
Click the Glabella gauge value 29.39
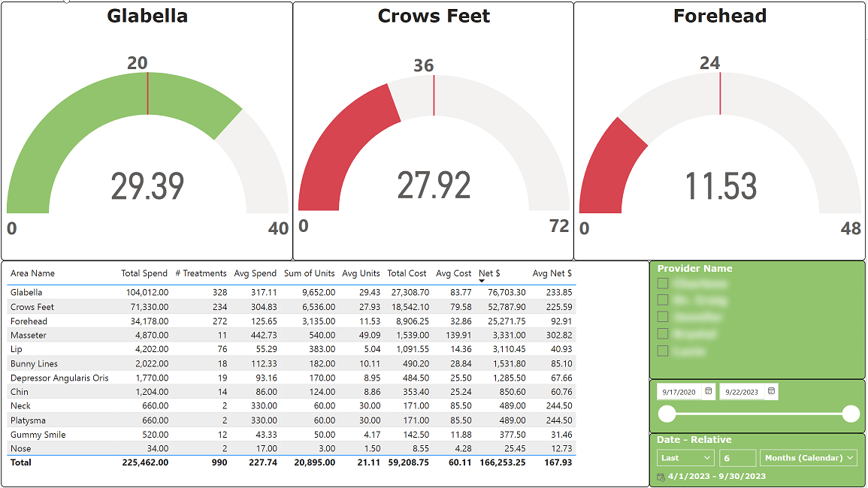coord(147,186)
